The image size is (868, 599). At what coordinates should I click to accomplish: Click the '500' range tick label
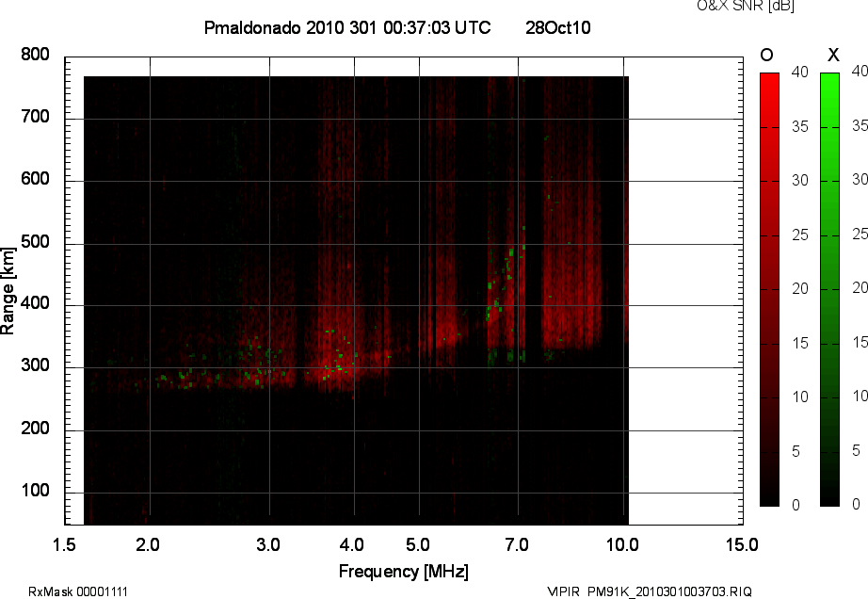[x=35, y=242]
